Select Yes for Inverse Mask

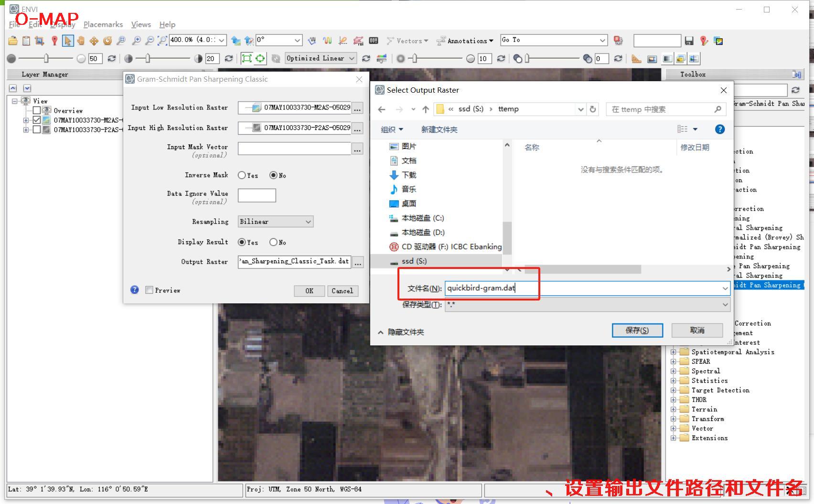click(x=242, y=175)
